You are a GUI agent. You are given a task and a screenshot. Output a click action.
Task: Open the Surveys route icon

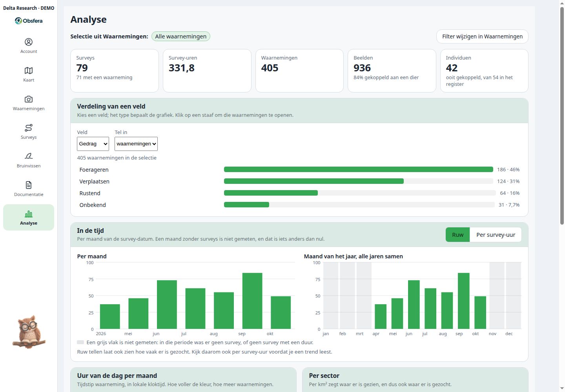point(29,128)
